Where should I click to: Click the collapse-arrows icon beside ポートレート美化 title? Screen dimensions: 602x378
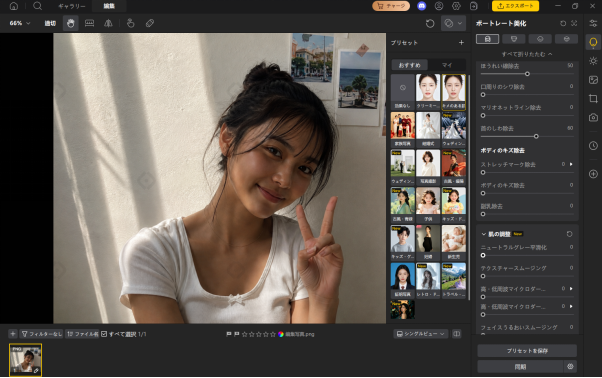[x=574, y=23]
